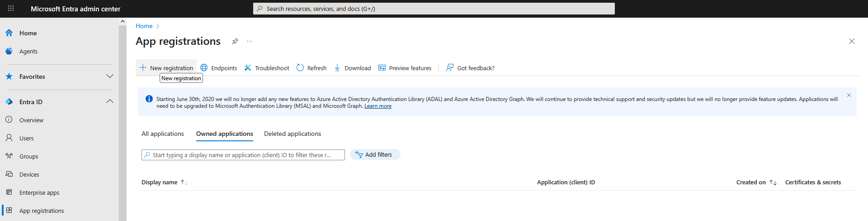Viewport: 868px width, 221px height.
Task: Expand the Favorites section
Action: [109, 76]
